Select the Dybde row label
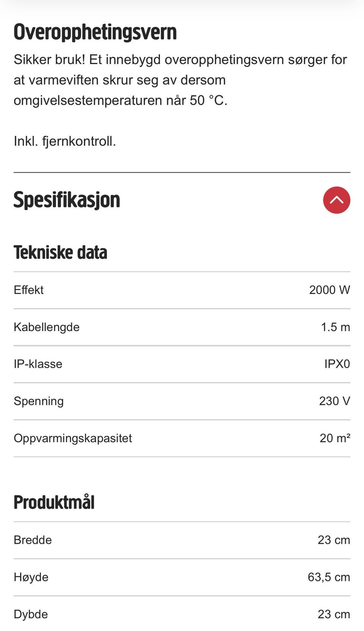Screen dimensions: 364x631 click(x=31, y=614)
